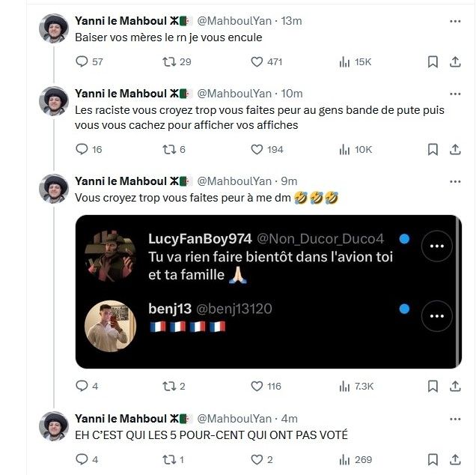View analytics showing 15K views
Screen dimensions: 476x475
click(x=344, y=62)
